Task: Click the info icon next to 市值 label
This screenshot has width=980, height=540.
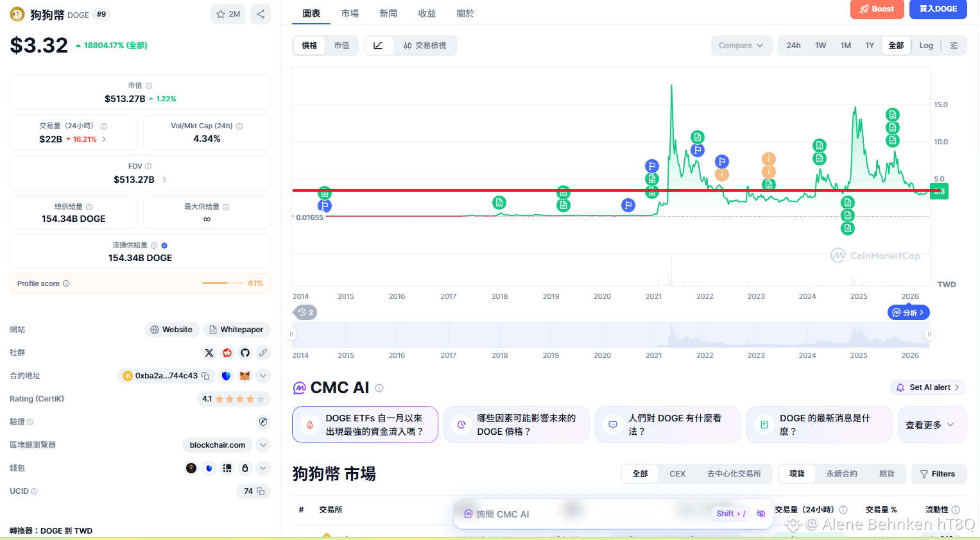Action: point(149,86)
